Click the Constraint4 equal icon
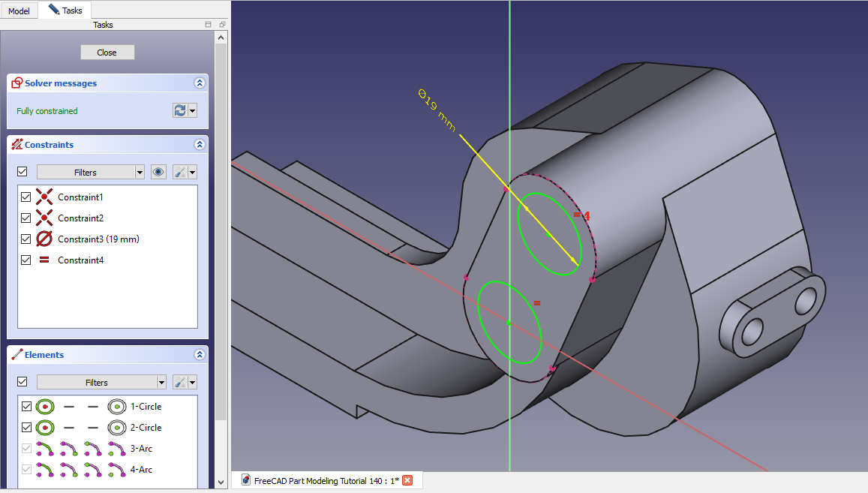Image resolution: width=868 pixels, height=493 pixels. pos(44,260)
